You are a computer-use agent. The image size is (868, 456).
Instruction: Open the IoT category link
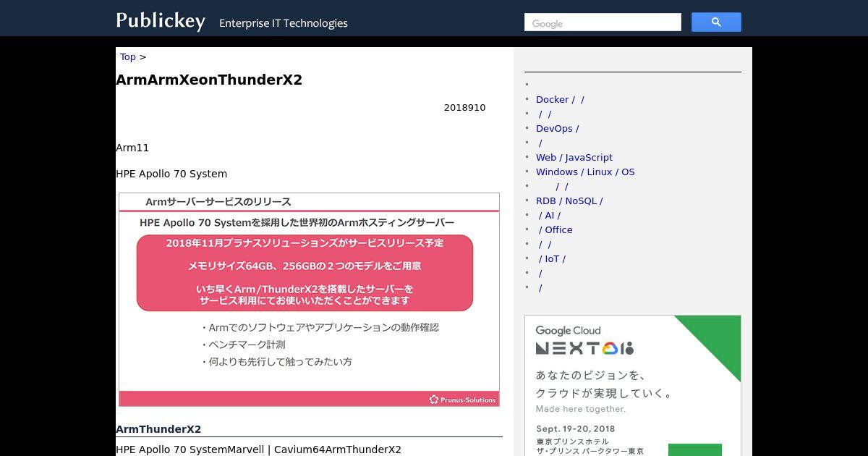[552, 258]
